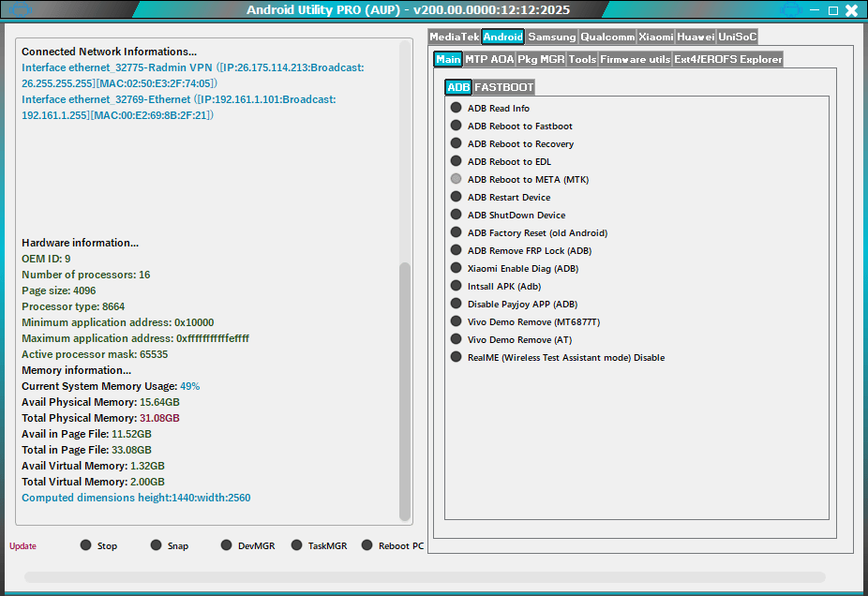
Task: Open the Firmware utils sub-tab
Action: point(635,59)
